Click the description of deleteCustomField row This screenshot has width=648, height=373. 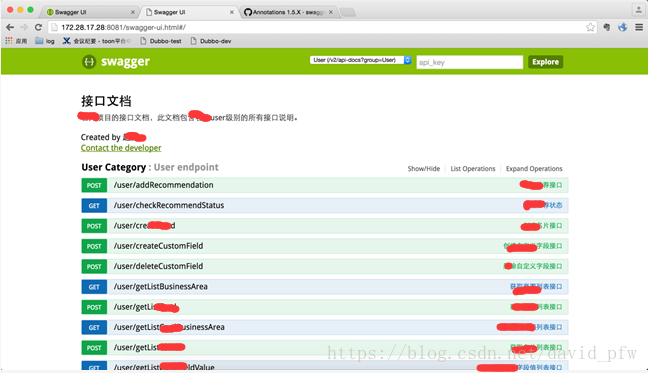[x=533, y=266]
